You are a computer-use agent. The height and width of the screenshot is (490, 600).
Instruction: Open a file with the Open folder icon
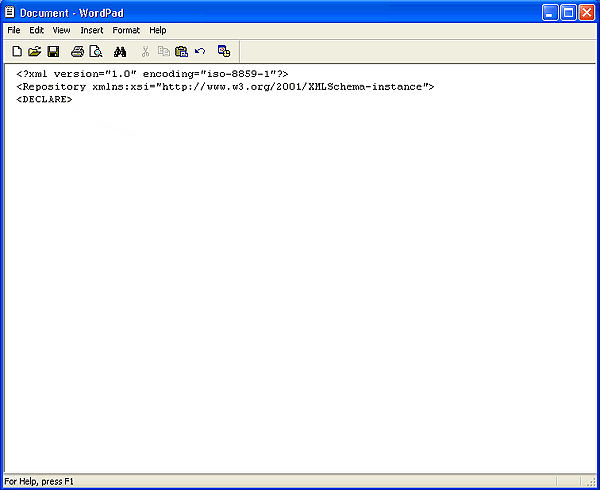pyautogui.click(x=34, y=51)
